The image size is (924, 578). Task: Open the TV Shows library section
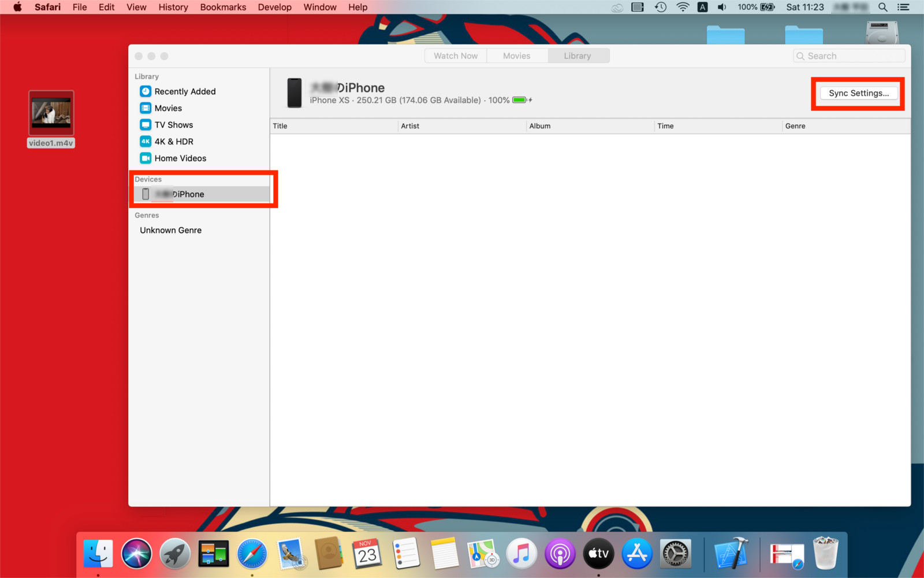(173, 125)
